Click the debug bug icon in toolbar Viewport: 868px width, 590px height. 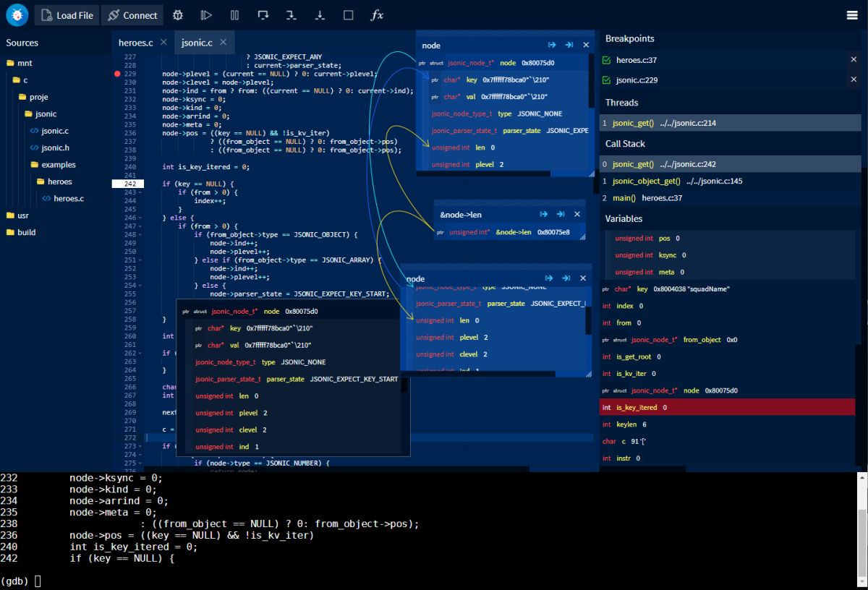click(x=178, y=14)
